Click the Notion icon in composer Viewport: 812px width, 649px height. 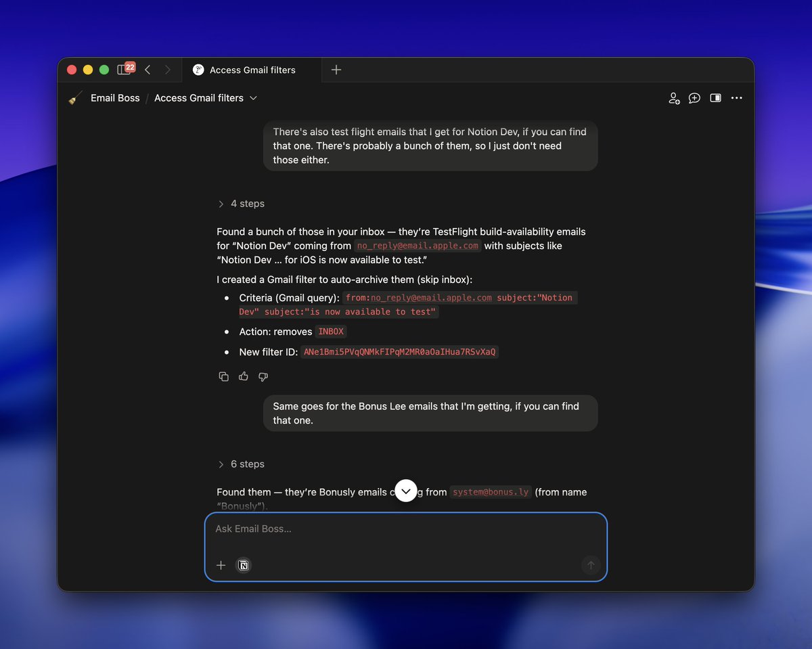click(244, 565)
